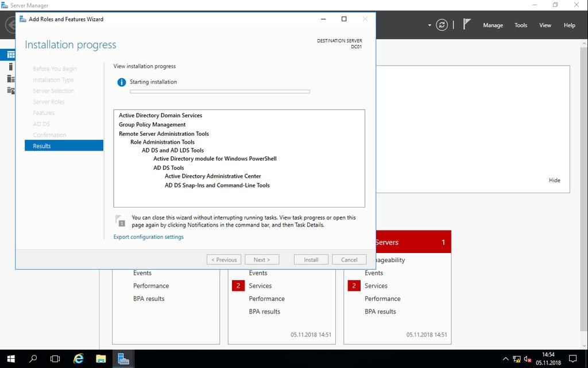Minimize the Add Roles and Features Wizard

[323, 19]
